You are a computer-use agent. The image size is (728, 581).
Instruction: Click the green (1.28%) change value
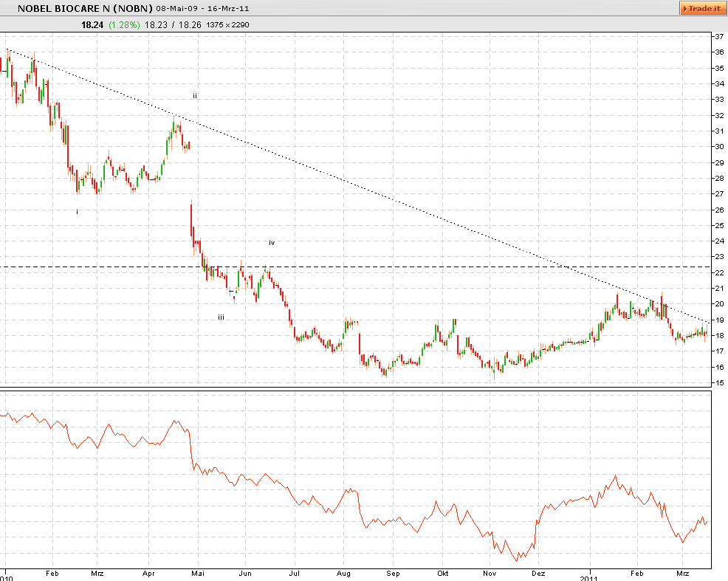[124, 24]
